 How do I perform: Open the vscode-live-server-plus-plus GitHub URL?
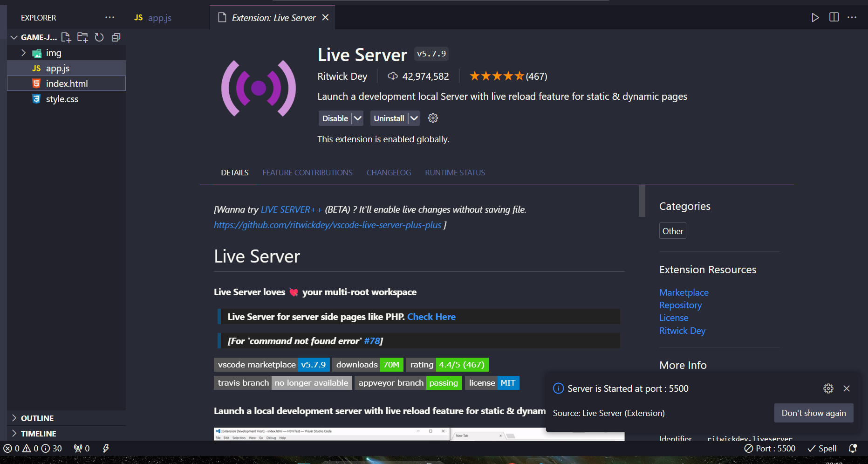(328, 225)
